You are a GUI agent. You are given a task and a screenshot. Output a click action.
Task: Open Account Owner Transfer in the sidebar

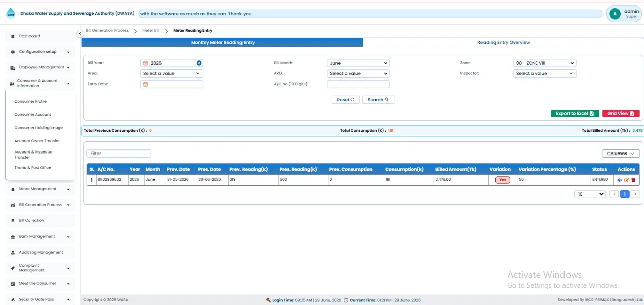[37, 141]
